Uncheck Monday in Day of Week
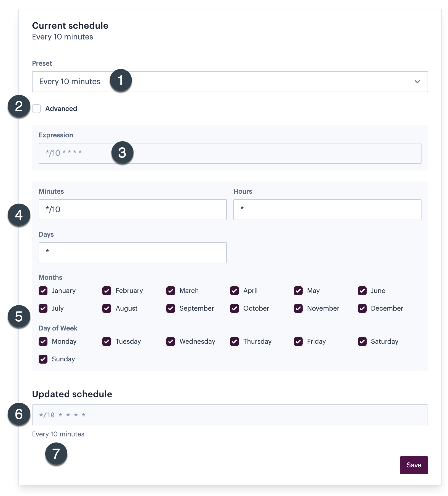This screenshot has width=448, height=496. 43,342
